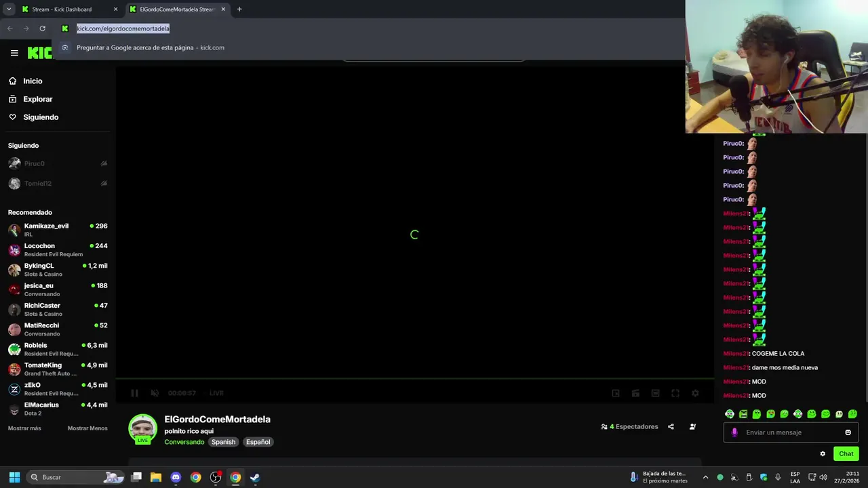
Task: Open followed channel Piruc0
Action: [57, 163]
